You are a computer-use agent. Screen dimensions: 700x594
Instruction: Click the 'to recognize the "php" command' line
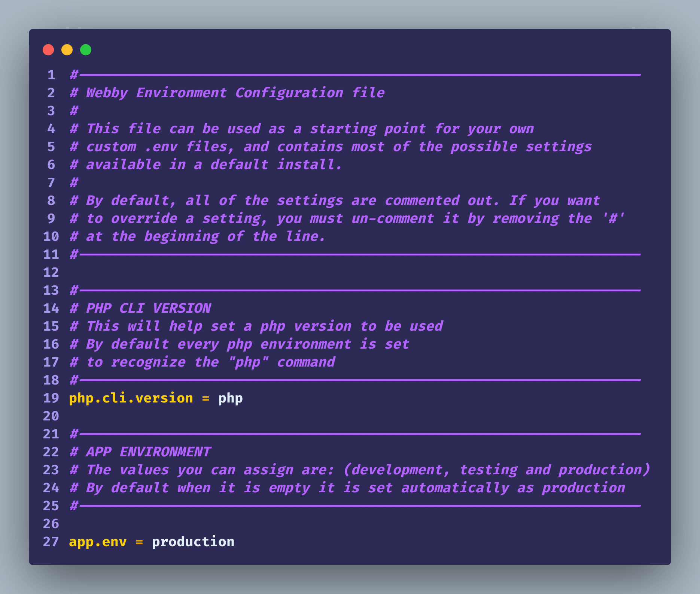click(x=203, y=362)
